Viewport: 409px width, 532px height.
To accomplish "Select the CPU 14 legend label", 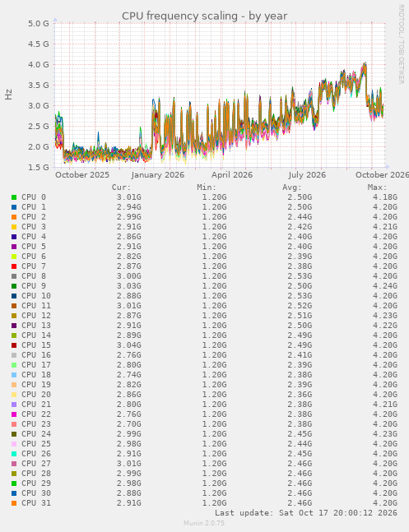I will pos(36,335).
